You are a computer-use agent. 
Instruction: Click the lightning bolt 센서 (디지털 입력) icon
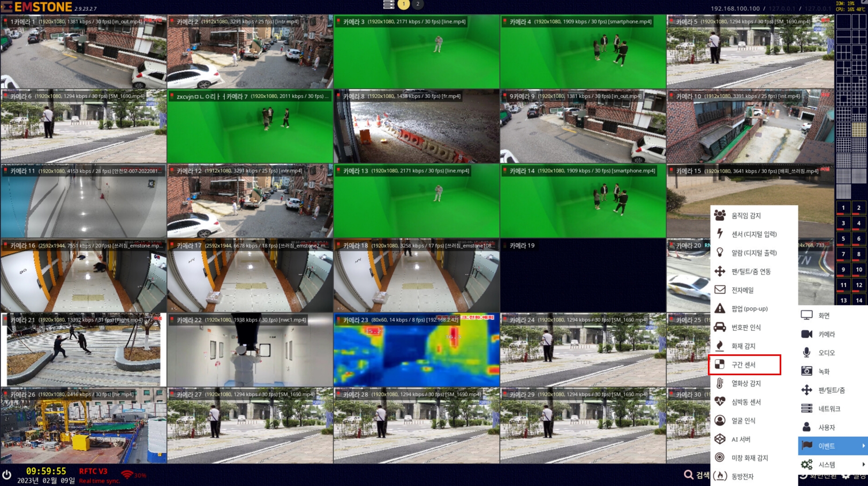click(720, 234)
